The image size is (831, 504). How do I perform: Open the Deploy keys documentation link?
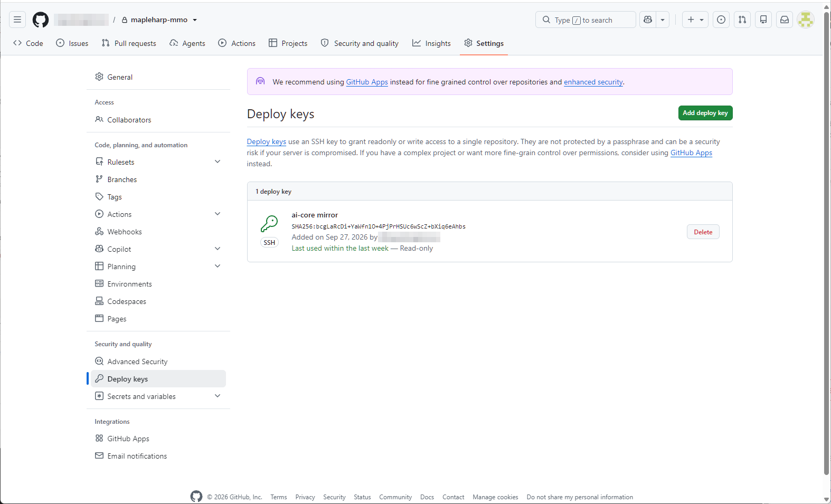click(267, 141)
